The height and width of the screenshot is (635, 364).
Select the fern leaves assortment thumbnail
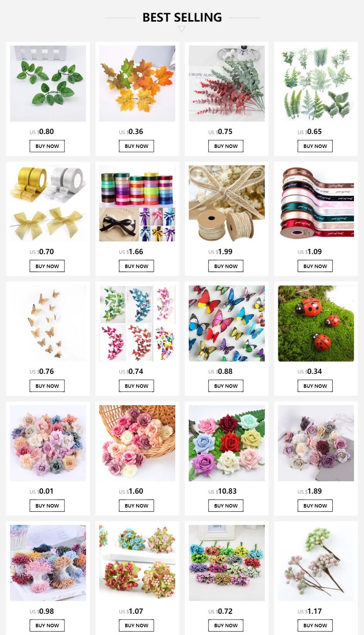316,83
